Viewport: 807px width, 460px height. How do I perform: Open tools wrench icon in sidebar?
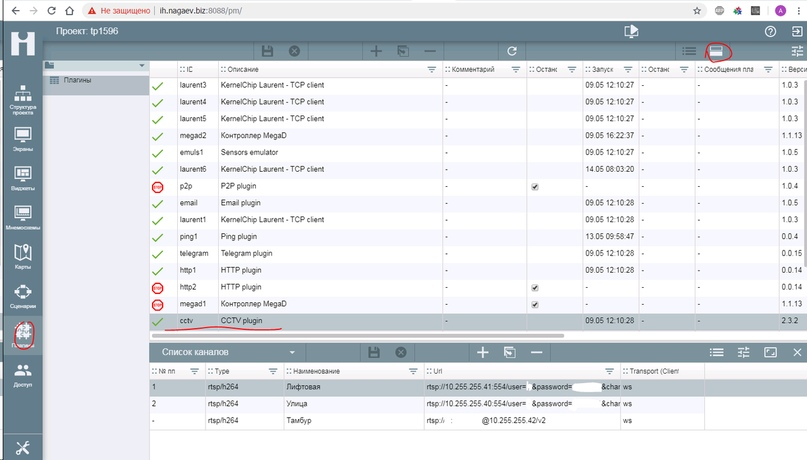23,448
